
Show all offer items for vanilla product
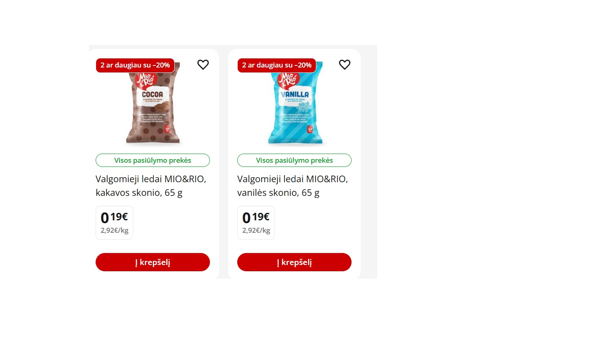pyautogui.click(x=294, y=160)
